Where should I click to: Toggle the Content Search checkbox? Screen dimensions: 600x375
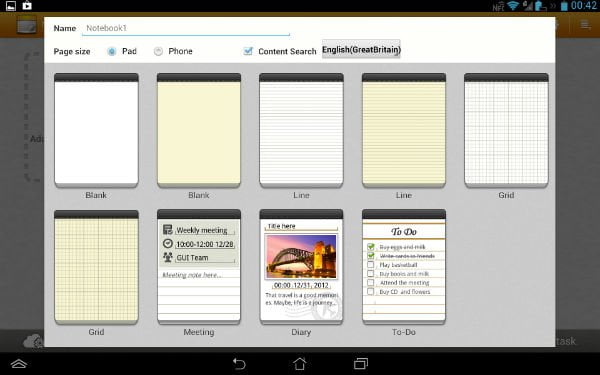[x=248, y=51]
